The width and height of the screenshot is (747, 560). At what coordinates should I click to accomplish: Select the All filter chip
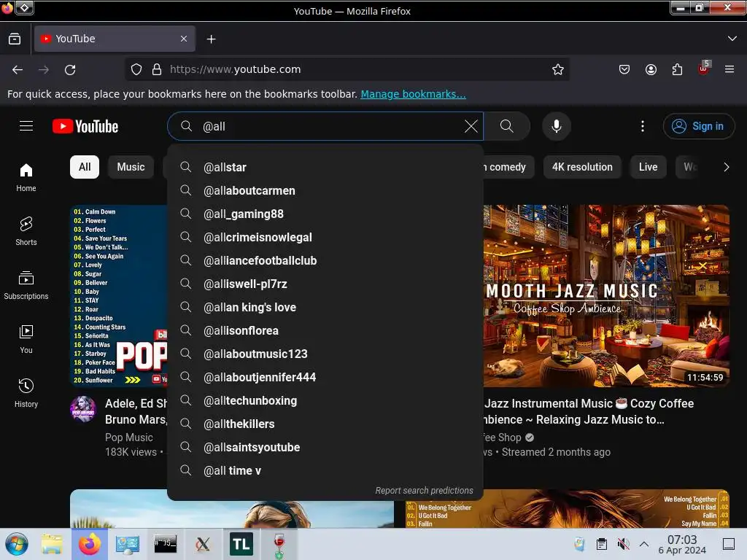(85, 167)
